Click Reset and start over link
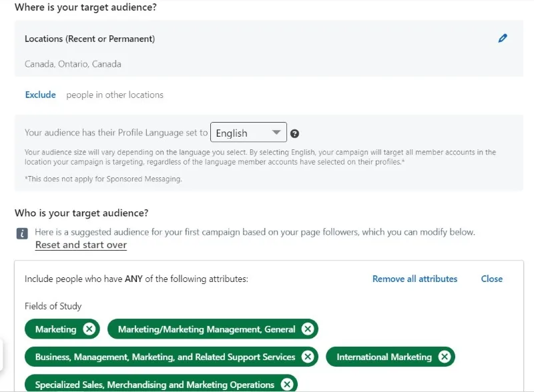 coord(81,245)
